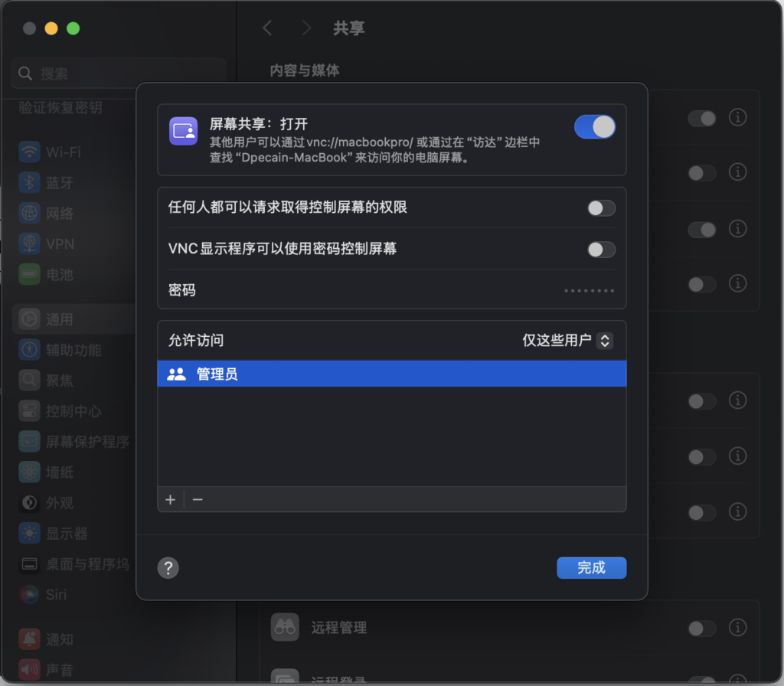Image resolution: width=784 pixels, height=686 pixels.
Task: Click the help question mark button
Action: click(168, 568)
